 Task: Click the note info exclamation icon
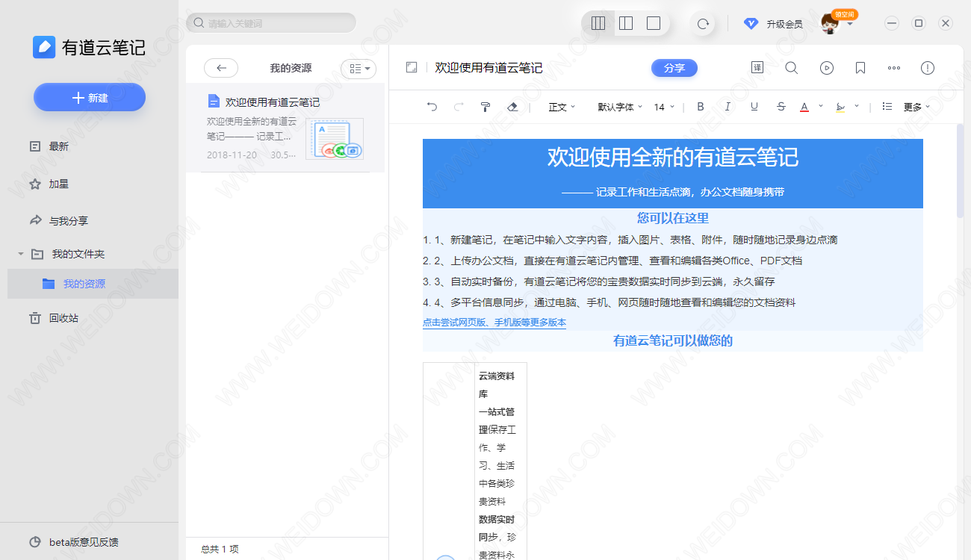pyautogui.click(x=928, y=68)
